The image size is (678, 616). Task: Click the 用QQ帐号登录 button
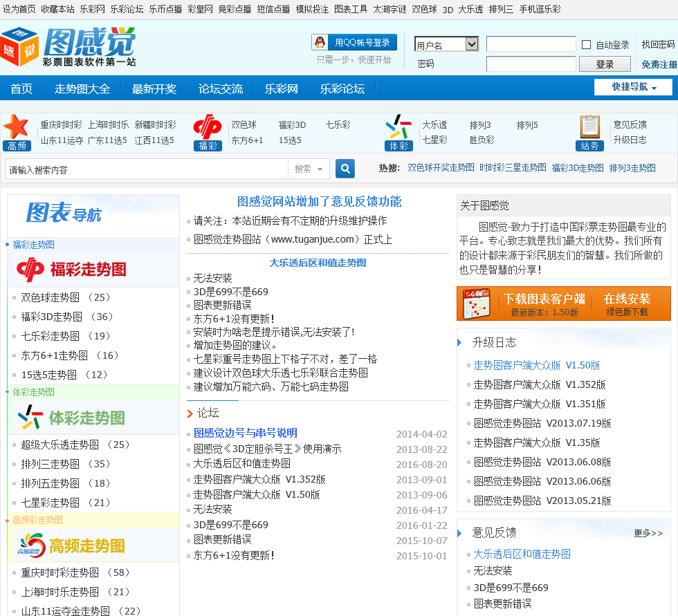pyautogui.click(x=354, y=42)
